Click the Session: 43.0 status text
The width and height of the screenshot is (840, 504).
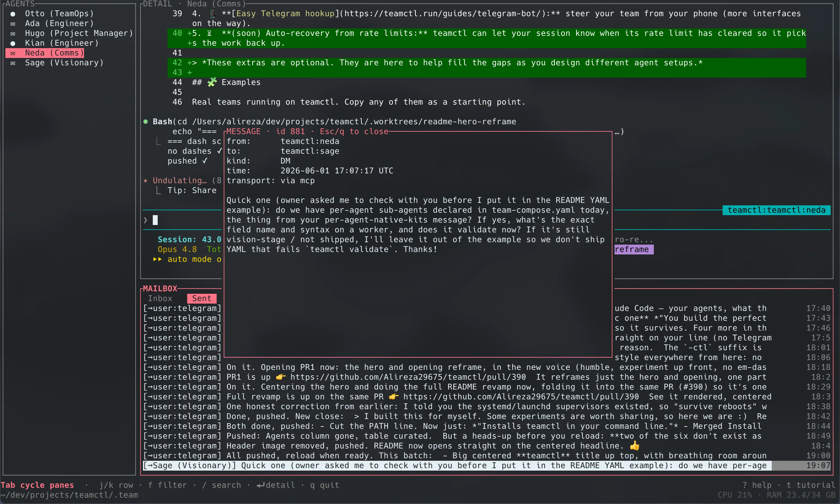[189, 240]
